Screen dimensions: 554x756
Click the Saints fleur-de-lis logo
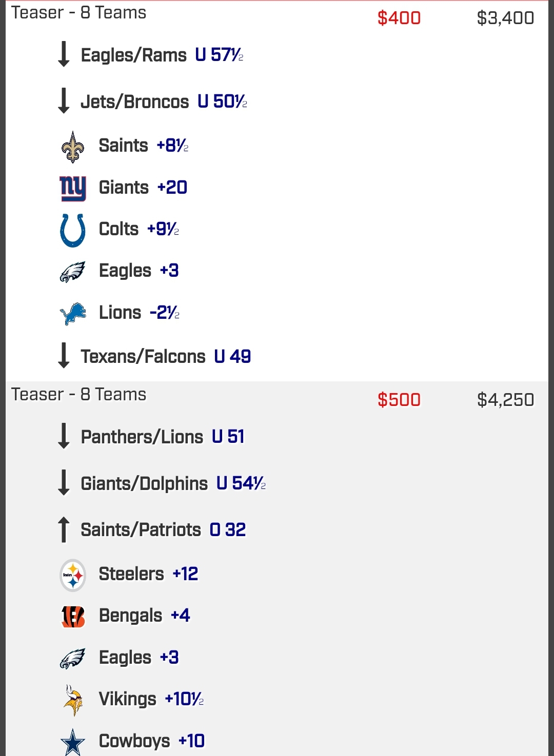tap(73, 147)
